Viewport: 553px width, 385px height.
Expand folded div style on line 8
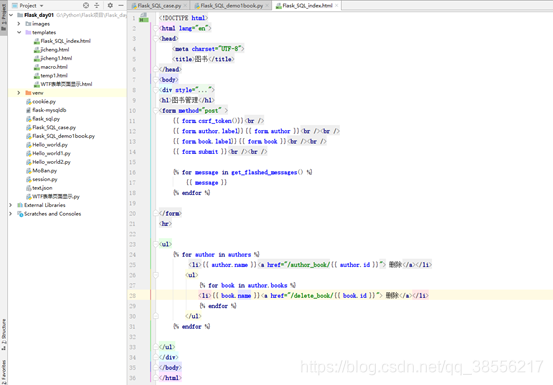pos(156,90)
